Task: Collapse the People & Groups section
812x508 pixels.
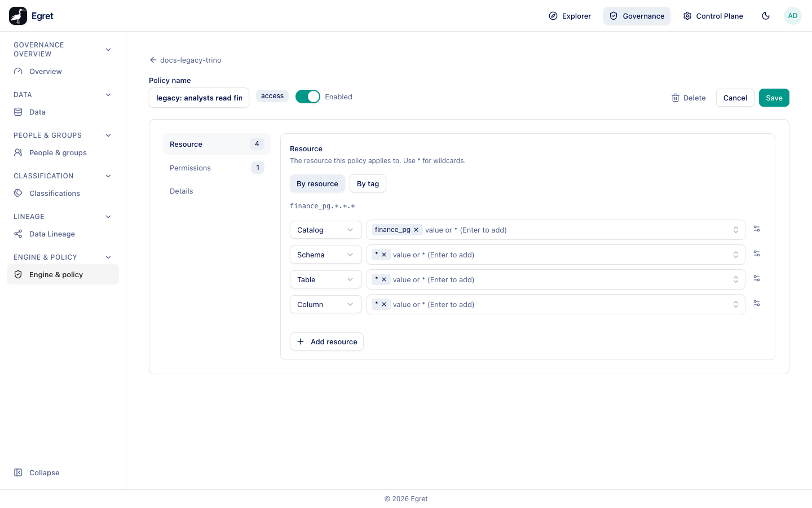Action: 108,135
